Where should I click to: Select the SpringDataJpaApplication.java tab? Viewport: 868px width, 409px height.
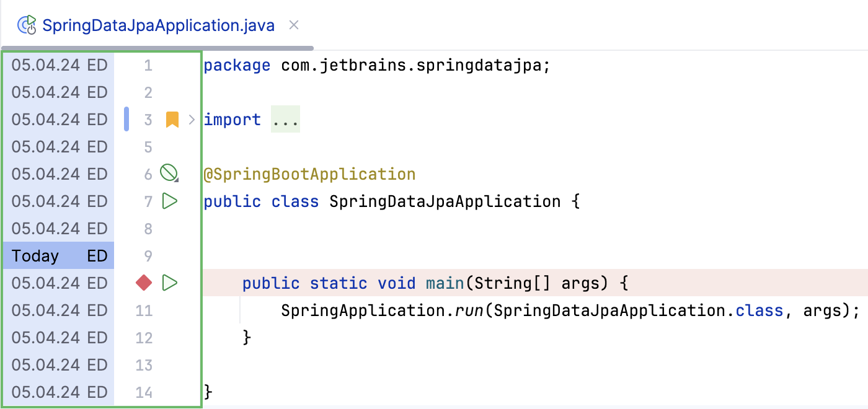[158, 25]
